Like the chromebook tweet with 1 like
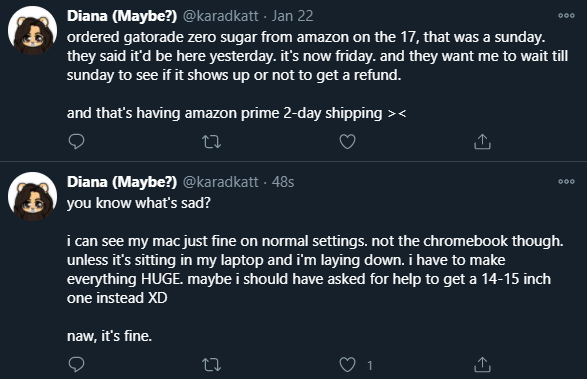This screenshot has height=379, width=587. (x=347, y=364)
